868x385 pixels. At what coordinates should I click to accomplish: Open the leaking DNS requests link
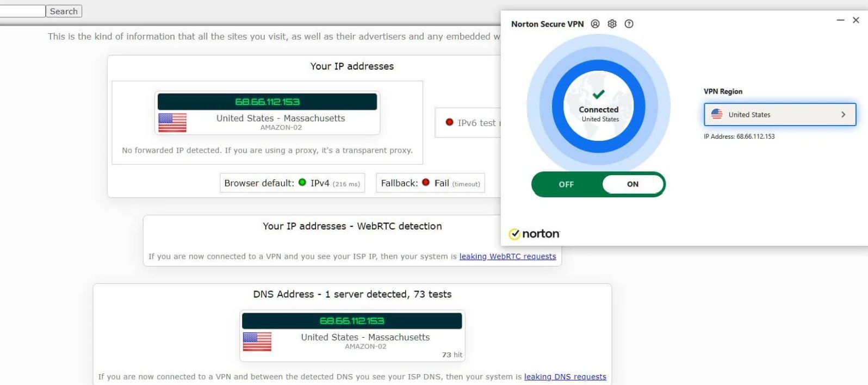point(565,377)
